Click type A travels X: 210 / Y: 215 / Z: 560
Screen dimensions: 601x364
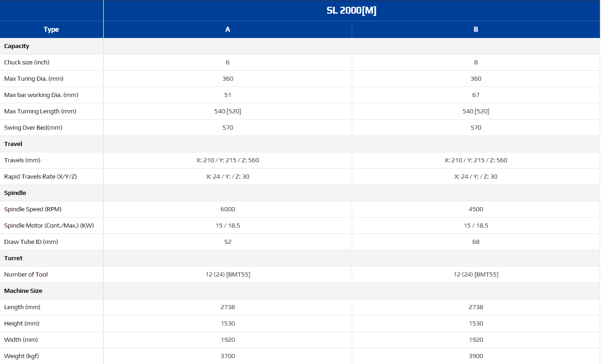pos(228,160)
